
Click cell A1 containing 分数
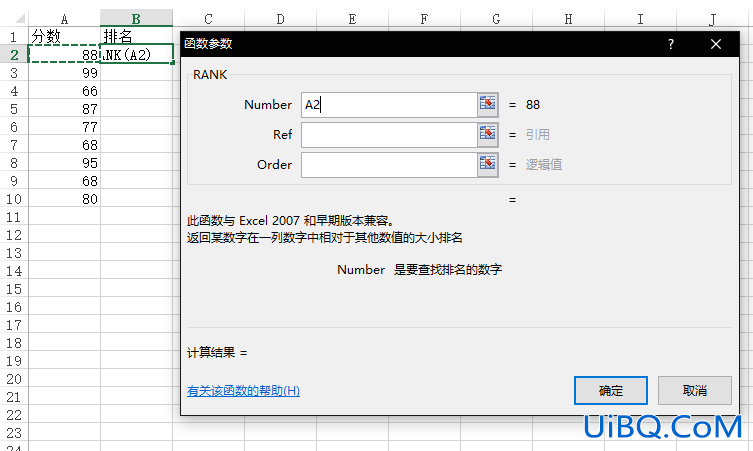[x=64, y=37]
